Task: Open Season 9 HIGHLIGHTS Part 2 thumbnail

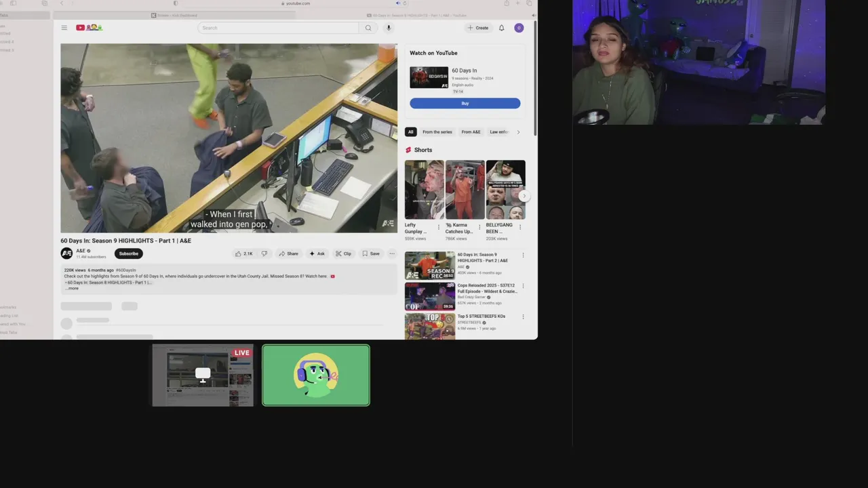Action: coord(430,266)
